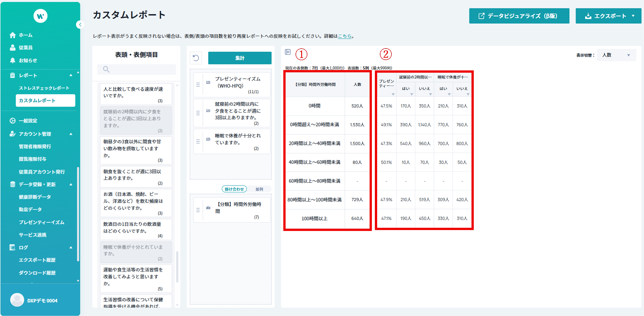Open 健康診断データ
This screenshot has height=316, width=644.
pyautogui.click(x=35, y=197)
